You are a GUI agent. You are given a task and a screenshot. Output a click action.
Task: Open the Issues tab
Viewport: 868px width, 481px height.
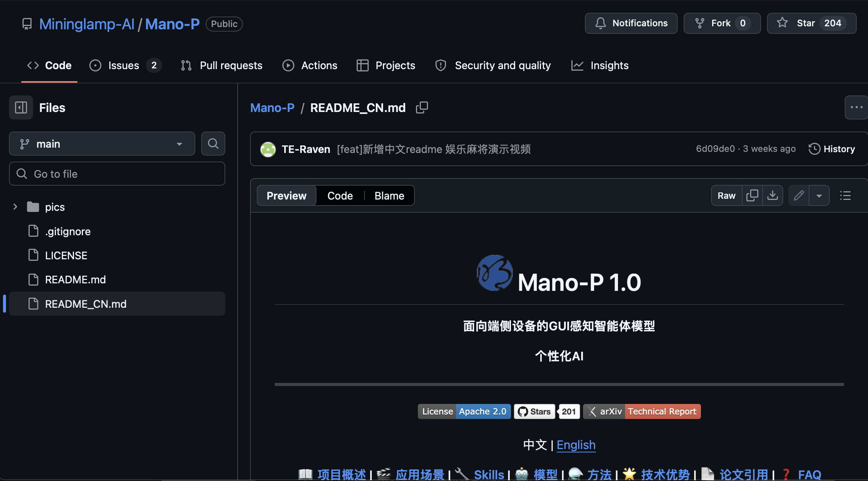click(123, 65)
